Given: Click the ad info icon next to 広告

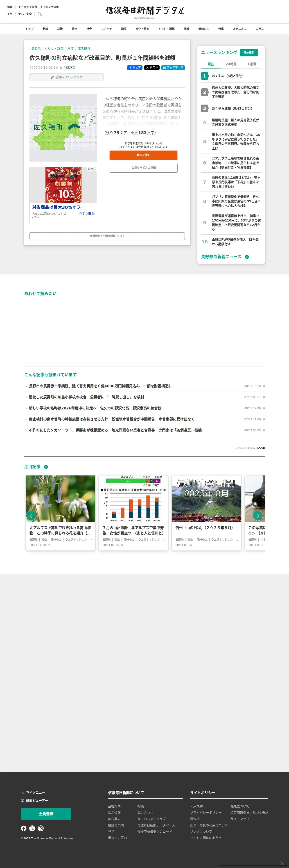Looking at the screenshot, I should pos(95,169).
